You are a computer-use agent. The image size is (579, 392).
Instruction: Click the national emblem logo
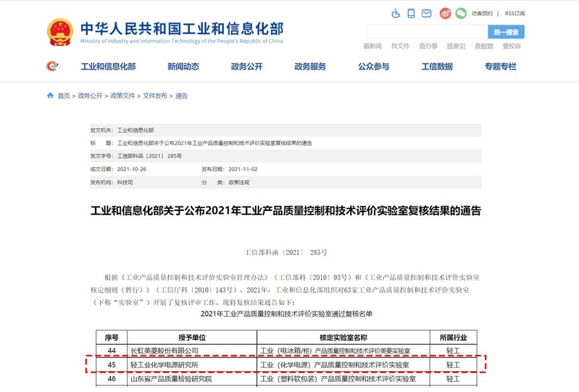[59, 32]
